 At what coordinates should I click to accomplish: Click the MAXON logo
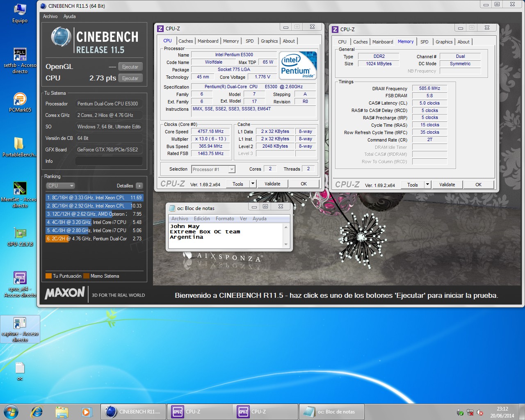pyautogui.click(x=65, y=293)
